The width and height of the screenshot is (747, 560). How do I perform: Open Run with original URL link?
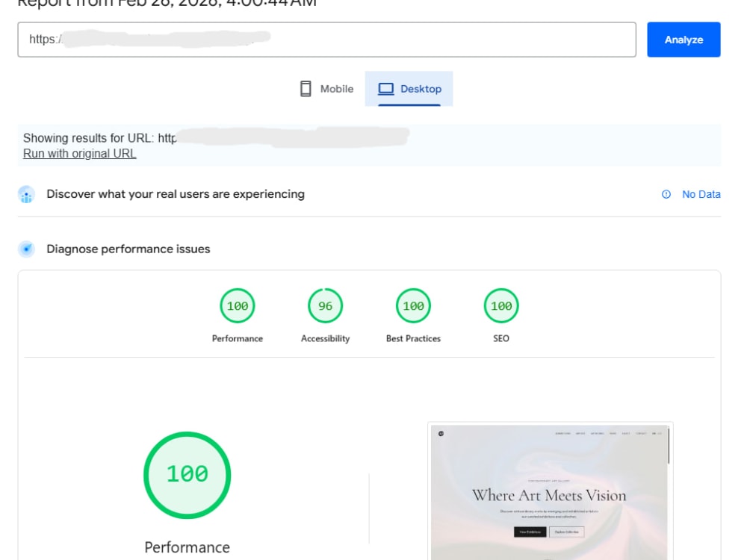[80, 153]
